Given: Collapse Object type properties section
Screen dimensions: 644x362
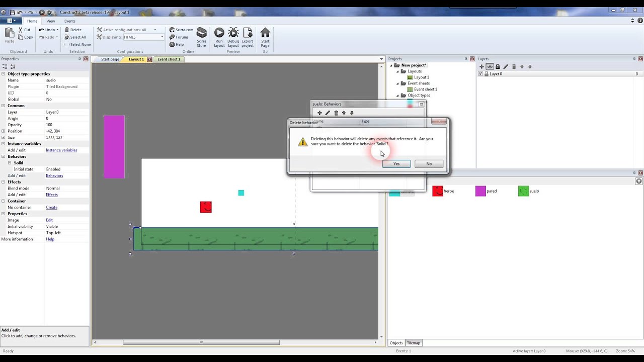Looking at the screenshot, I should (4, 74).
